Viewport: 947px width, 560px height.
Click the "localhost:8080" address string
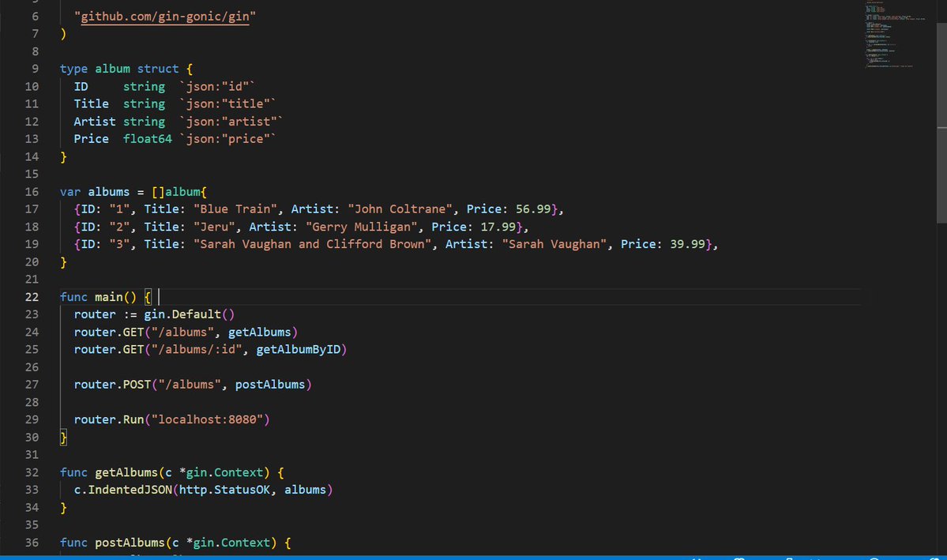point(207,419)
